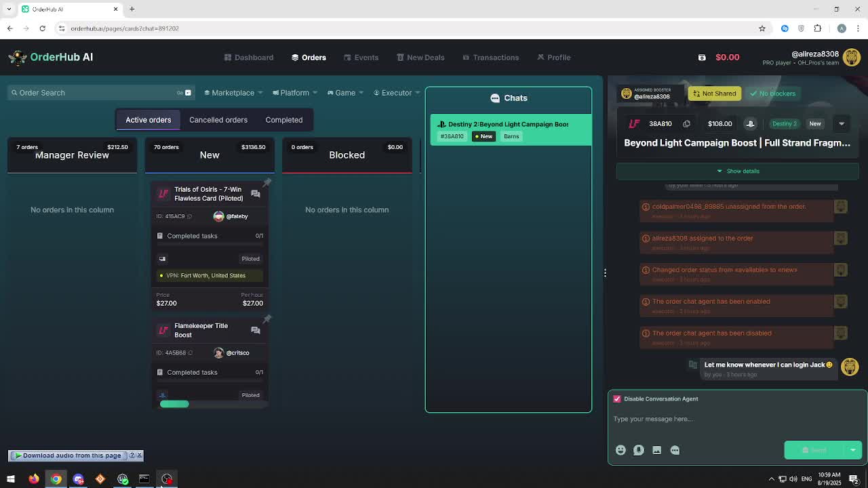
Task: Open chat for the Trials of Osiris card
Action: click(255, 194)
